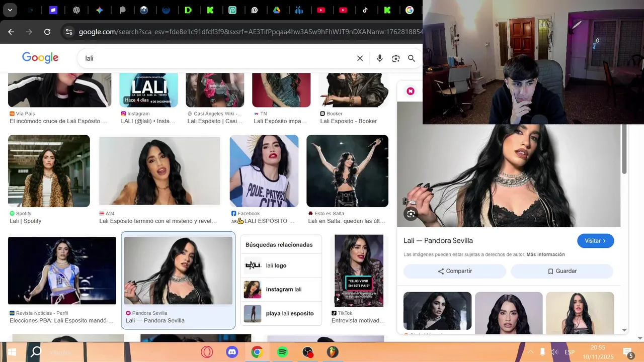The height and width of the screenshot is (362, 644).
Task: Open middle related image in preview panel
Action: (509, 313)
